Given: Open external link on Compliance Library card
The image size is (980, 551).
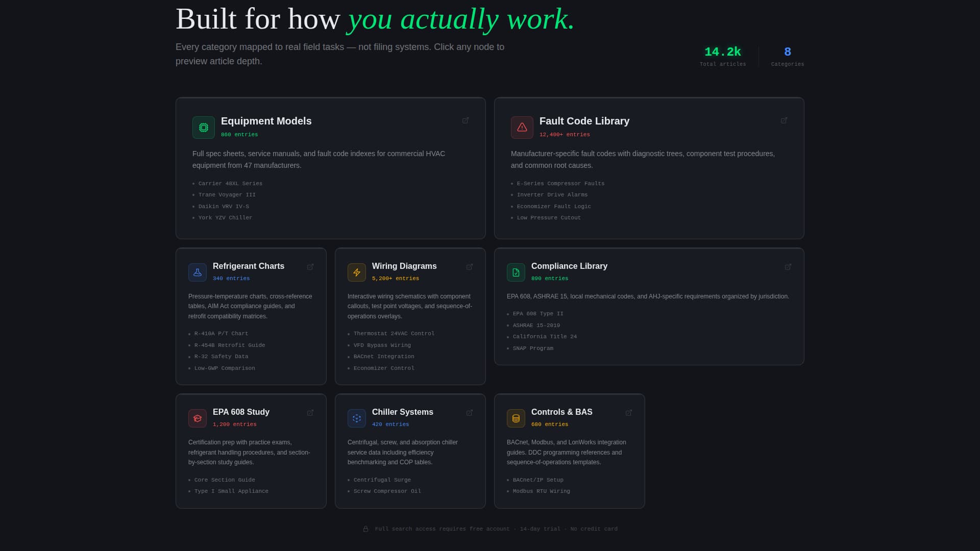Looking at the screenshot, I should pyautogui.click(x=788, y=267).
